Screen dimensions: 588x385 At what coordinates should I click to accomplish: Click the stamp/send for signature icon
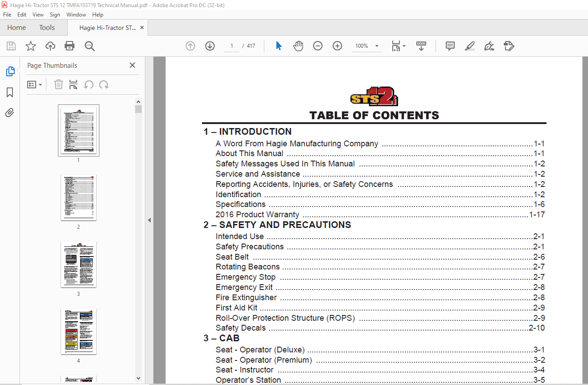509,46
